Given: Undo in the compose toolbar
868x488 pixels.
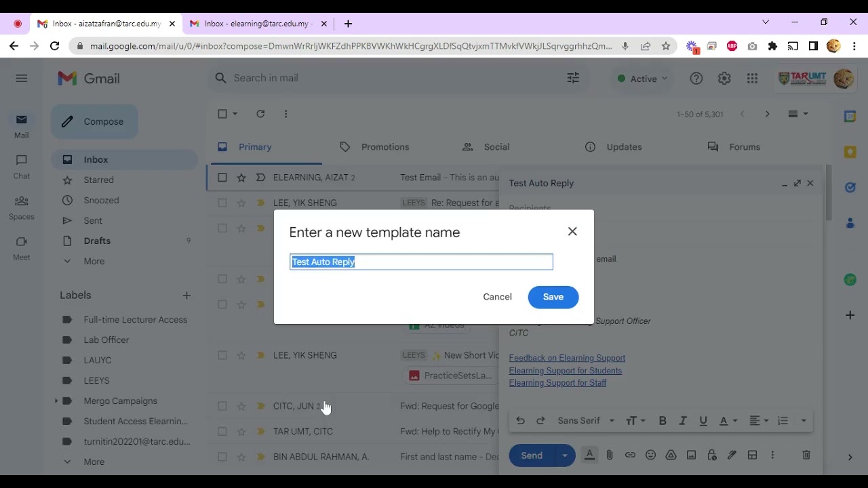Looking at the screenshot, I should [x=520, y=421].
